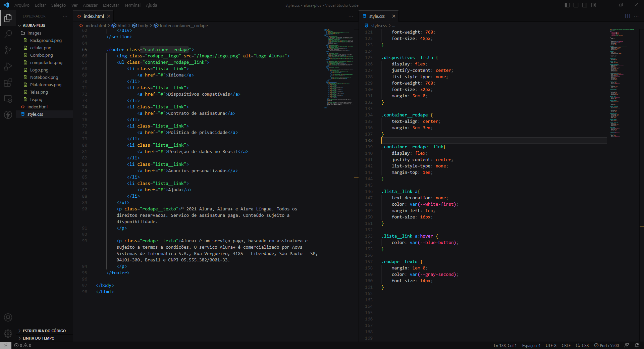This screenshot has height=349, width=644.
Task: Click the feedback icon in the status bar
Action: tap(627, 345)
